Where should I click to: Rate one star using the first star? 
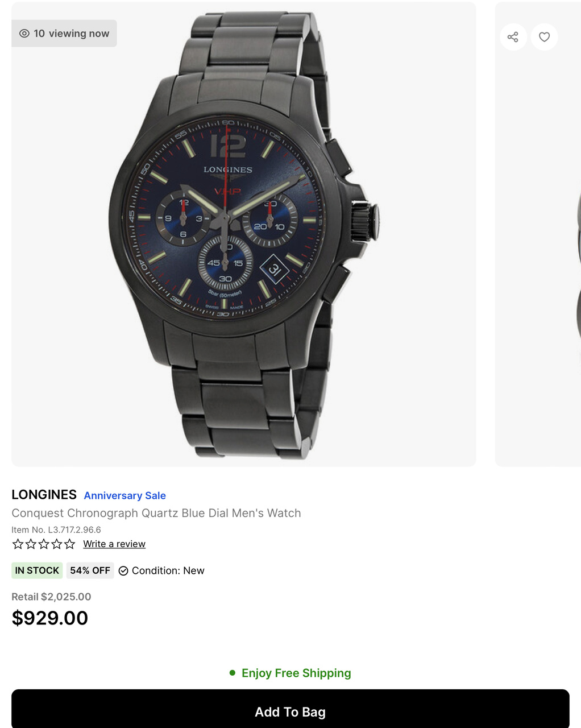(x=18, y=544)
